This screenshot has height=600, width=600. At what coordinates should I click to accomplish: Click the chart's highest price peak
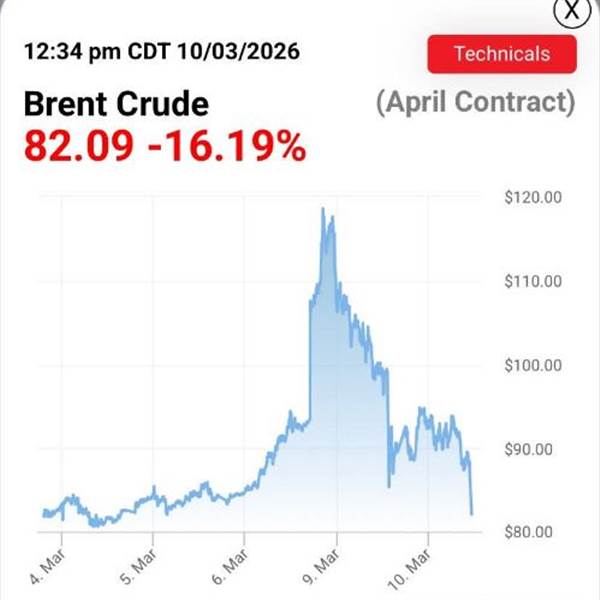coord(323,209)
